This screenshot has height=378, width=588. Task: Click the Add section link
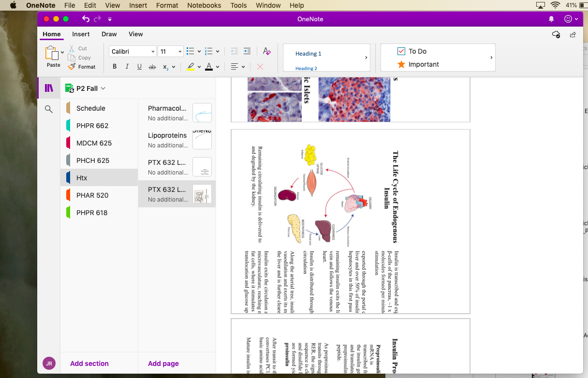(x=89, y=363)
